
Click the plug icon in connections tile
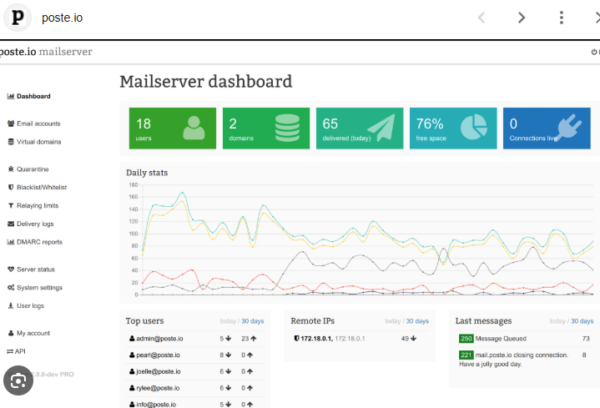568,128
